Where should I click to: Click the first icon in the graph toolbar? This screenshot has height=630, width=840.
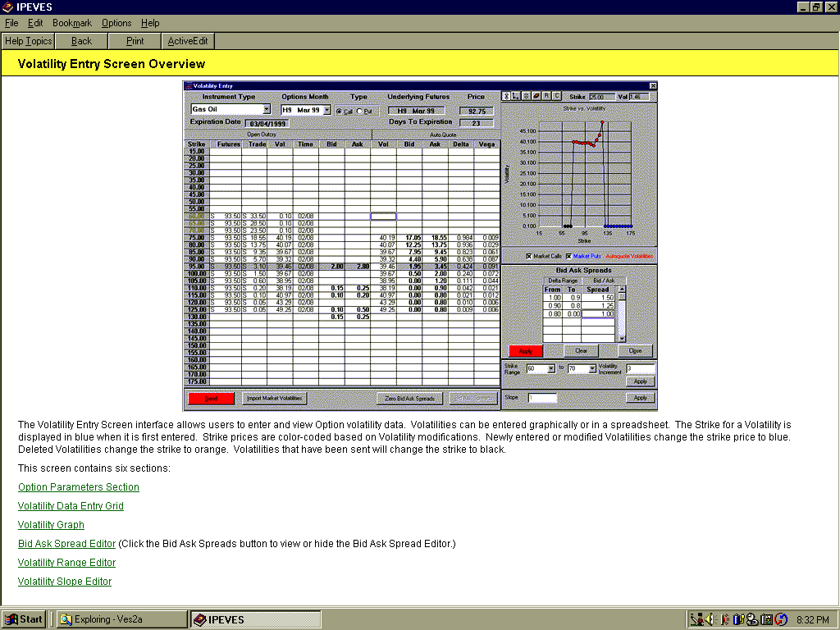point(506,97)
